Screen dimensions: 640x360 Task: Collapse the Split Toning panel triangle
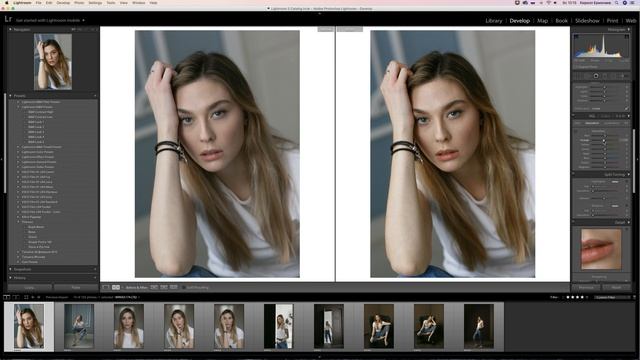pos(629,174)
